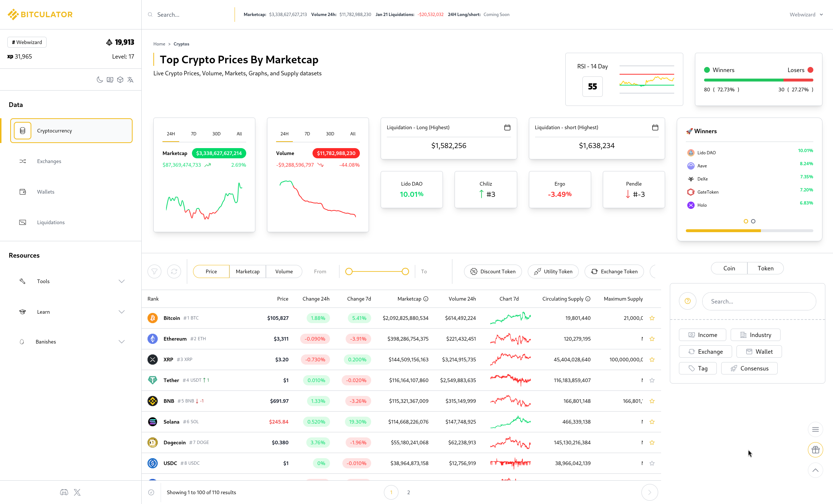833x504 pixels.
Task: Select 7D tab on Marketcap card
Action: point(193,134)
